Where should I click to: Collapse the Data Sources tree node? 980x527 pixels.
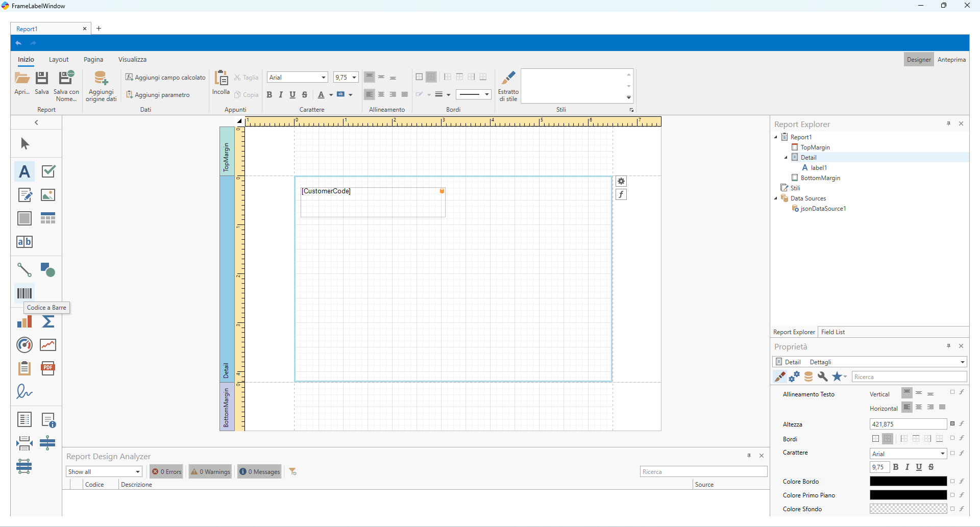pos(776,198)
